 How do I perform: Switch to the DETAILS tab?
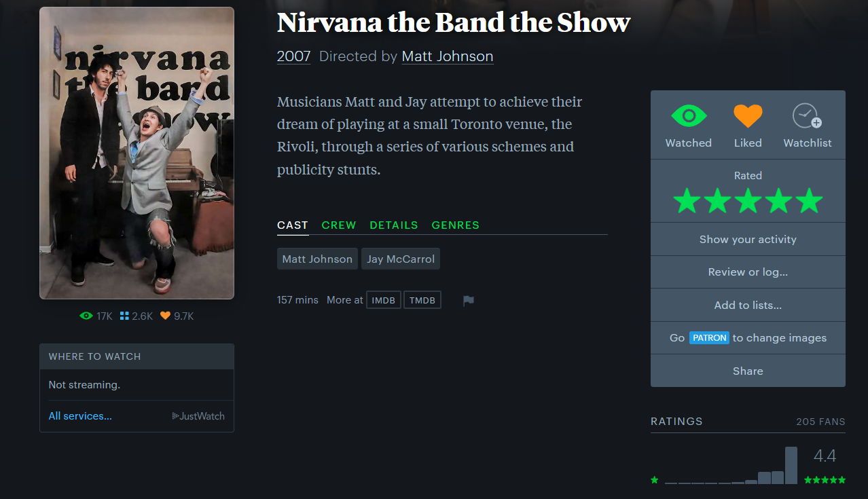click(394, 225)
